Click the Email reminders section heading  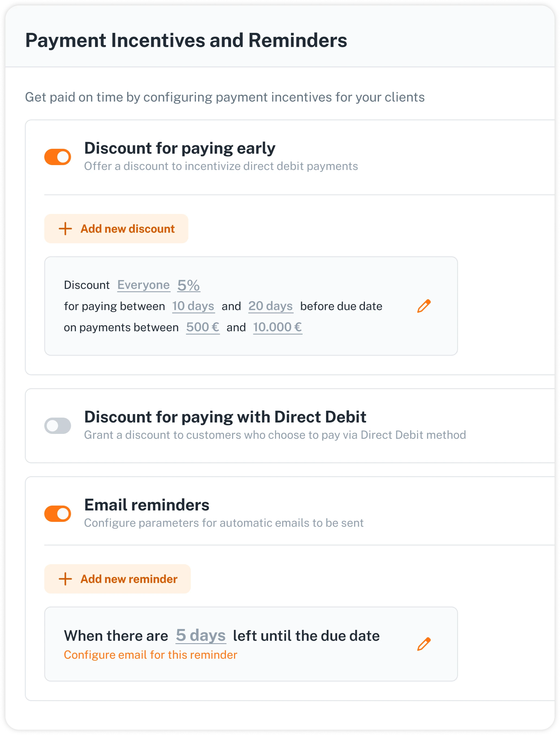[x=147, y=505]
